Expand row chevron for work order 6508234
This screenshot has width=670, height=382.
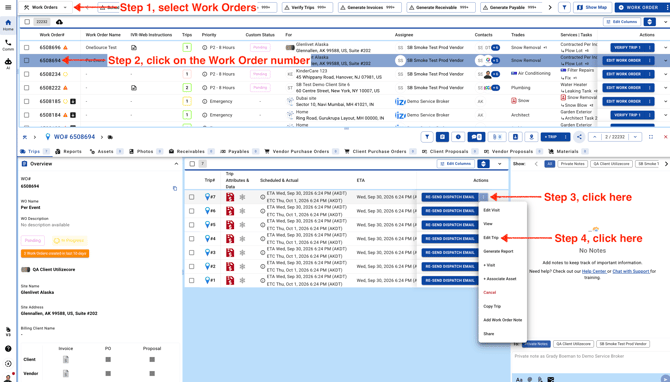pos(665,74)
